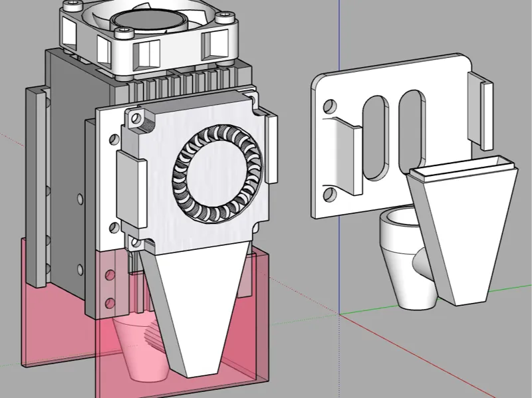Click the left oblong slot in standalone plate

point(376,137)
